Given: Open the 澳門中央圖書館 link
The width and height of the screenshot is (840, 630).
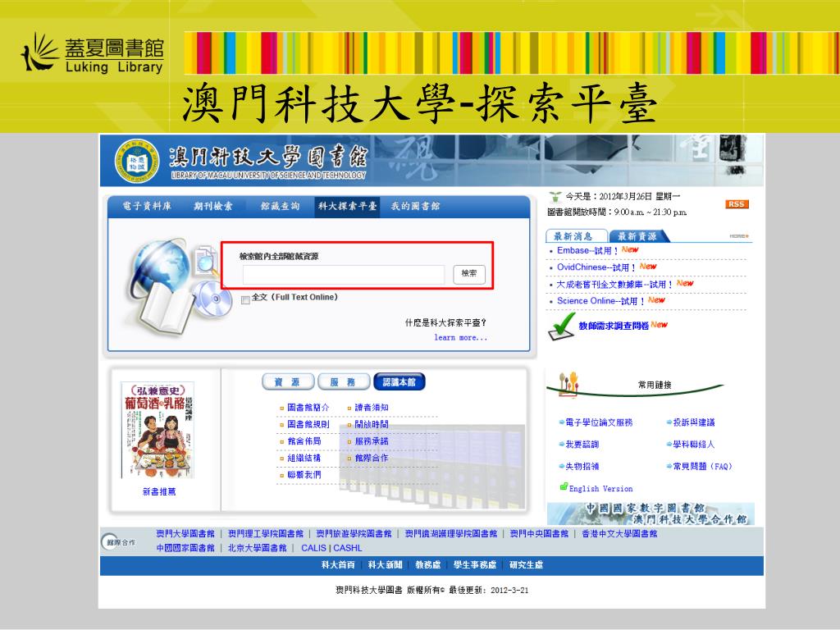Looking at the screenshot, I should [x=539, y=533].
